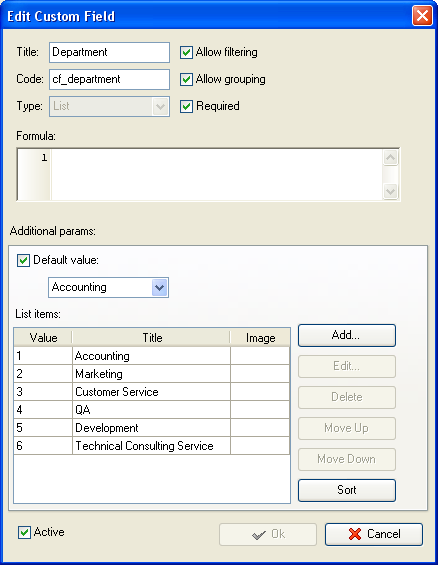Click the Add... list item button
The width and height of the screenshot is (438, 566).
[347, 335]
